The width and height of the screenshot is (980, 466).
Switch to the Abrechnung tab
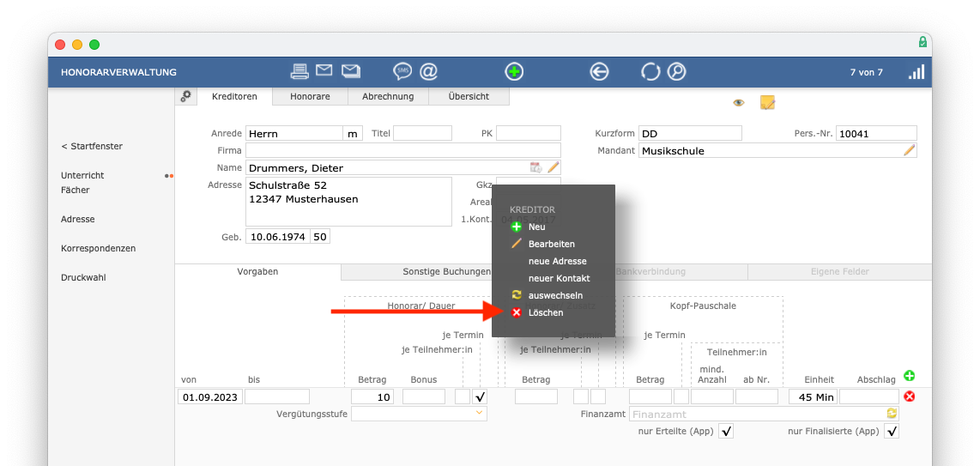pos(388,97)
